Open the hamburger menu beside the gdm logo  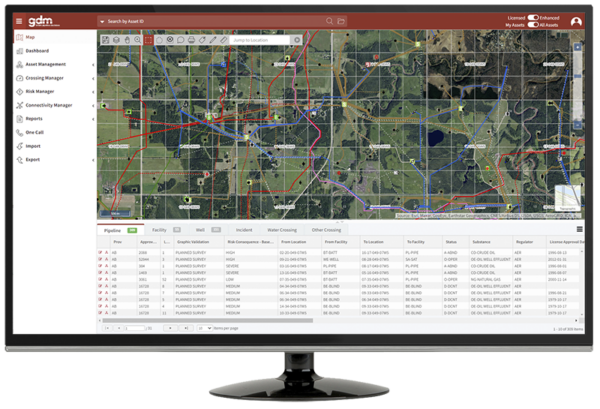tap(19, 21)
